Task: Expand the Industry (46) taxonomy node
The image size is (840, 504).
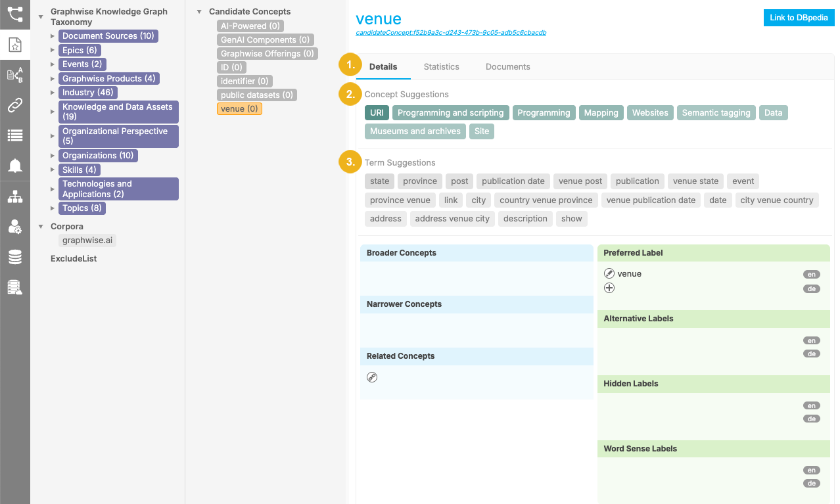Action: point(53,92)
